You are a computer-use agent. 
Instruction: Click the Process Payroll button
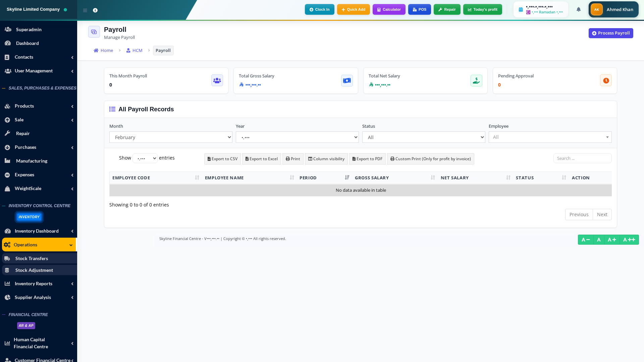(610, 33)
